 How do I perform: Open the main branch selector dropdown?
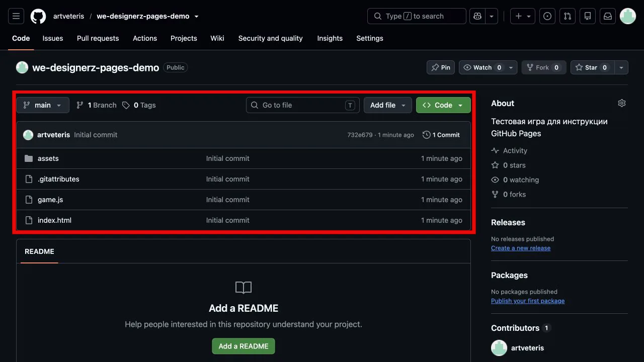pos(43,105)
